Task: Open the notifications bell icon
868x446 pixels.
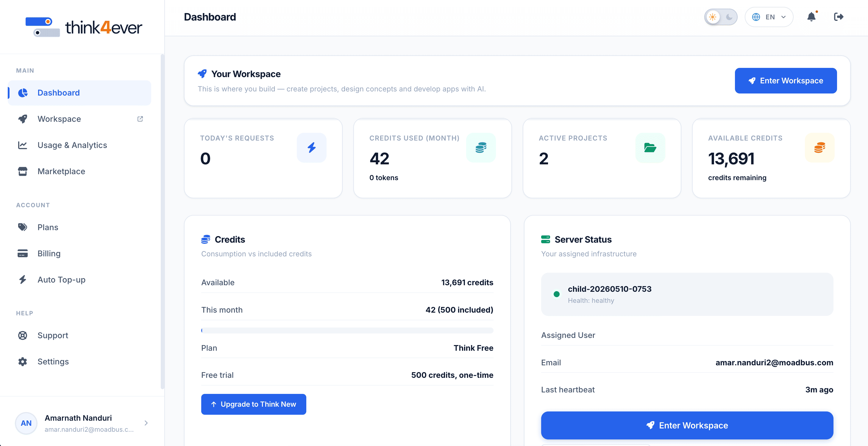Action: (811, 17)
